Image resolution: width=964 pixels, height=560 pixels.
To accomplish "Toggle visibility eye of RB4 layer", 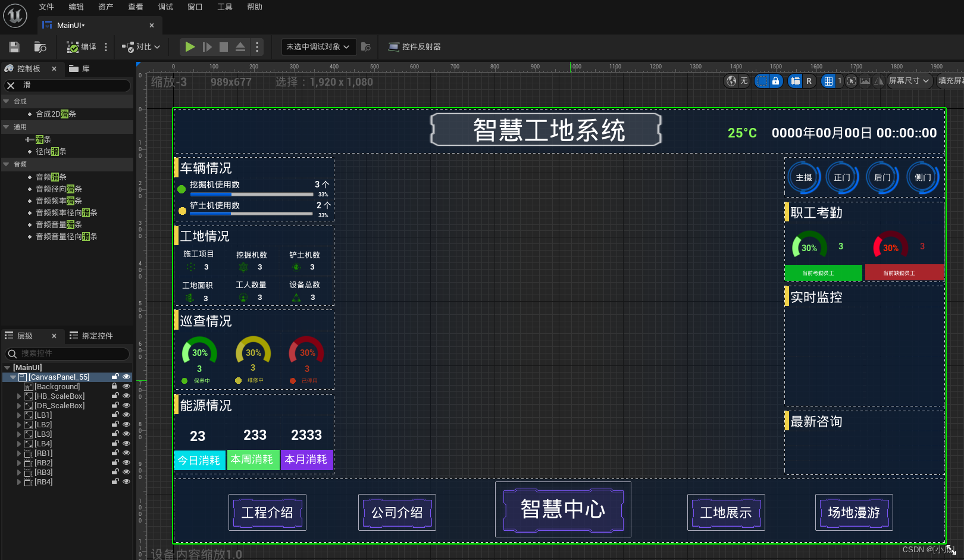I will coord(126,481).
